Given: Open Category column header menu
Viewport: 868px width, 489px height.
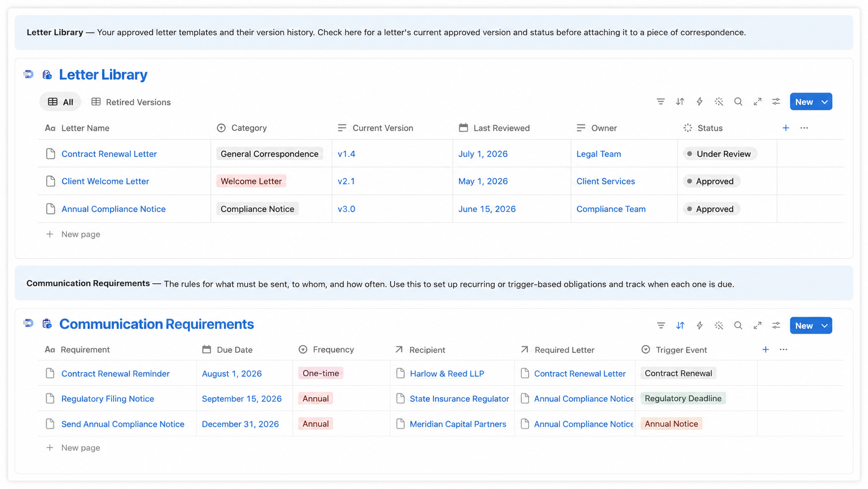Looking at the screenshot, I should pos(242,128).
